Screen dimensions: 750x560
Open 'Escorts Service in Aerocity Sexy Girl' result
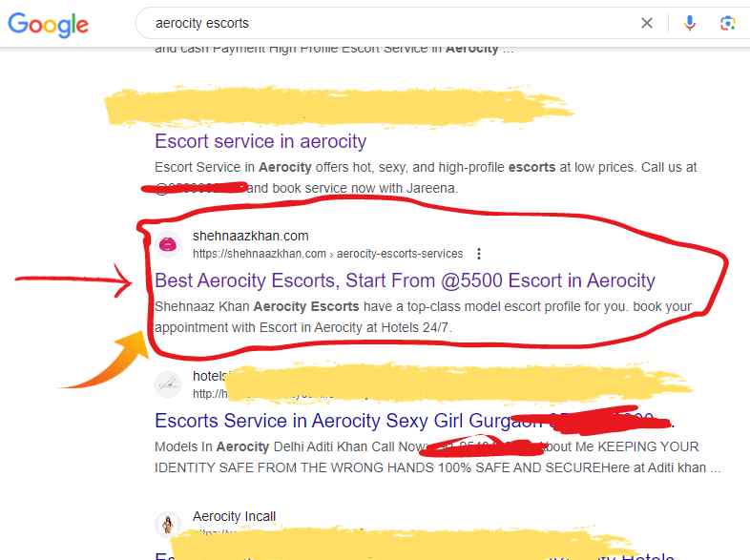coord(334,421)
